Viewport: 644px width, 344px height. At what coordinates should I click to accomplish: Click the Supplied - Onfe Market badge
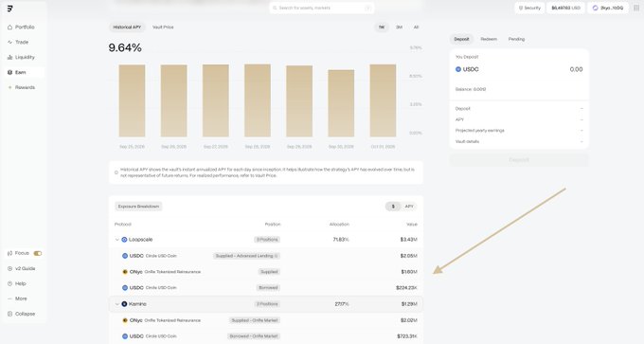254,320
